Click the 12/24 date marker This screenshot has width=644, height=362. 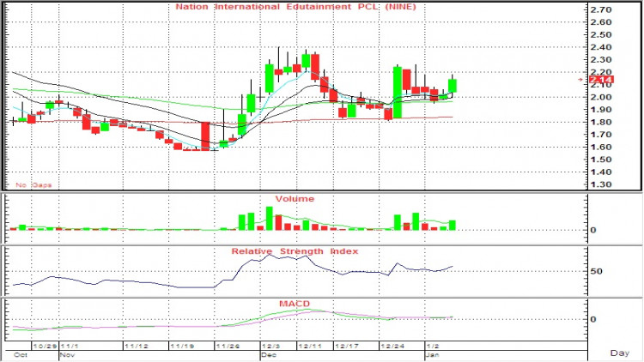pyautogui.click(x=392, y=346)
